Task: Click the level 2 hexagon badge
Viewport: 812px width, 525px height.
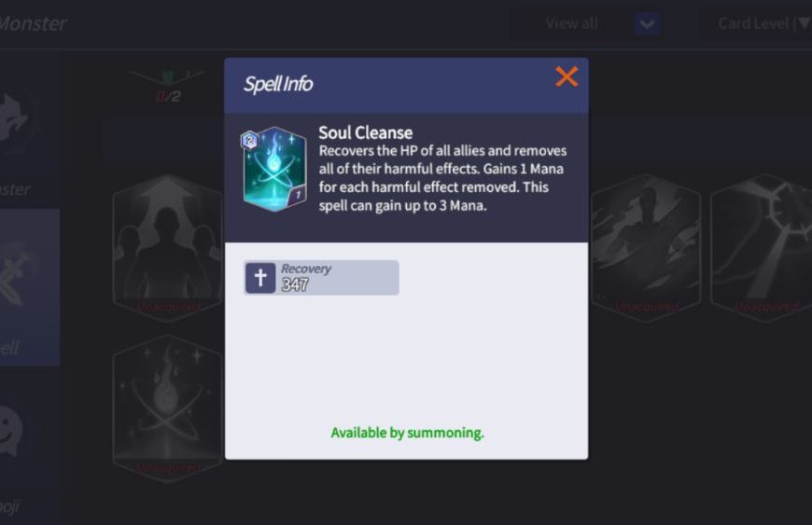Action: (249, 140)
